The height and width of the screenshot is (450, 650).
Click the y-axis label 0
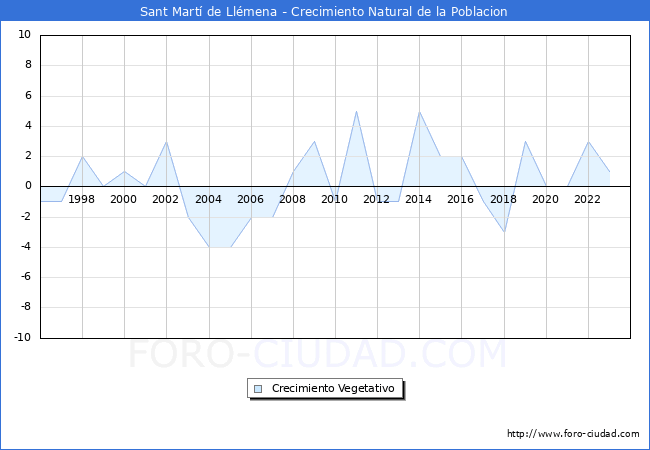click(28, 186)
